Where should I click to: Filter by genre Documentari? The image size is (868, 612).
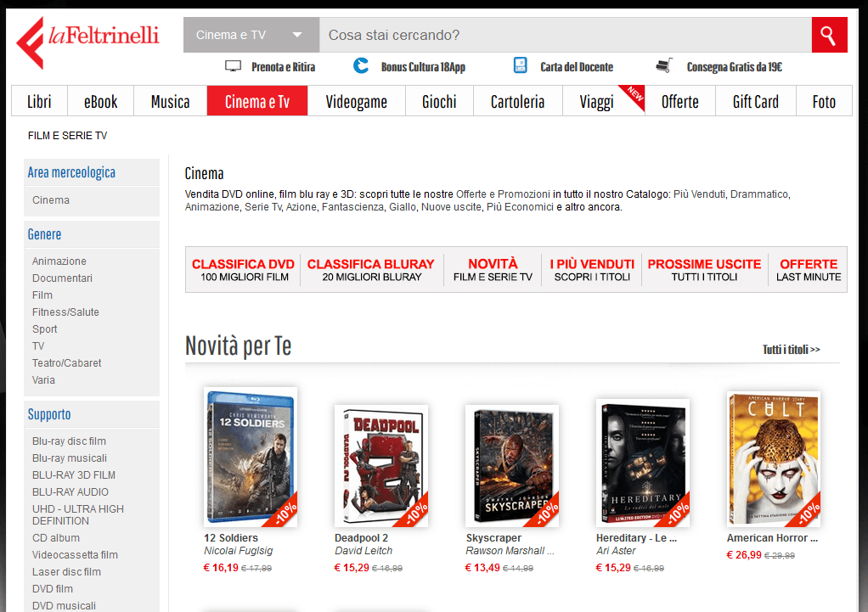[x=62, y=278]
